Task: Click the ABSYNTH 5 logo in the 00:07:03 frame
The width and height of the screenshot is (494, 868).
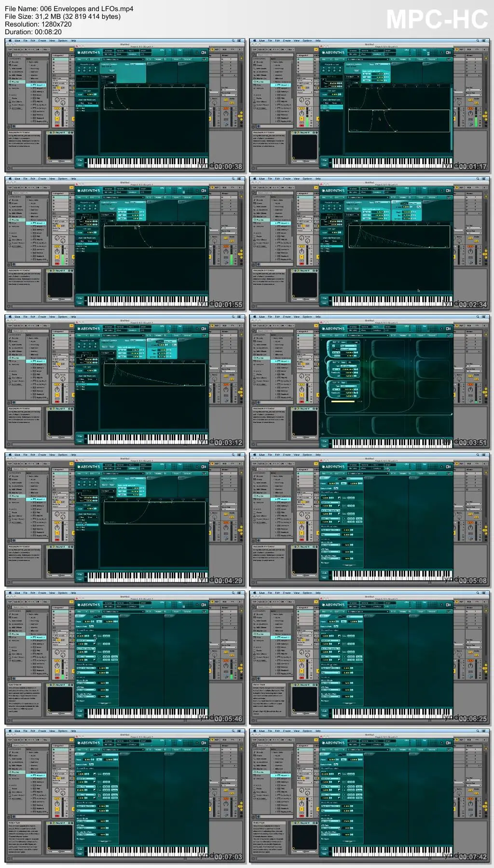Action: coord(89,742)
